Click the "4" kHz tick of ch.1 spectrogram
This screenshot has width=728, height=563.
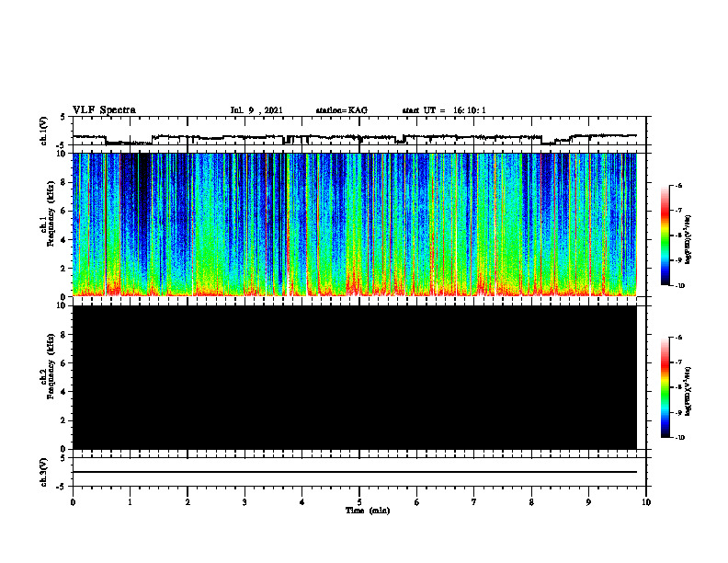pos(64,240)
